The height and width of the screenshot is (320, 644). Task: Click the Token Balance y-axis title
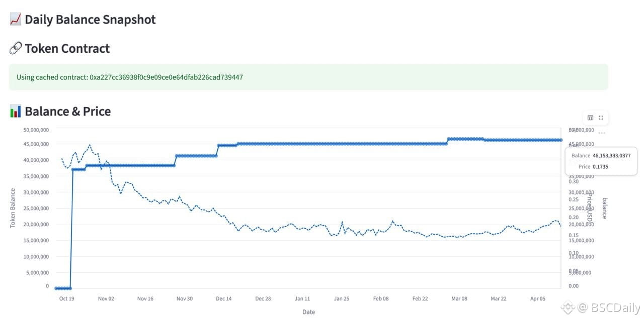13,208
